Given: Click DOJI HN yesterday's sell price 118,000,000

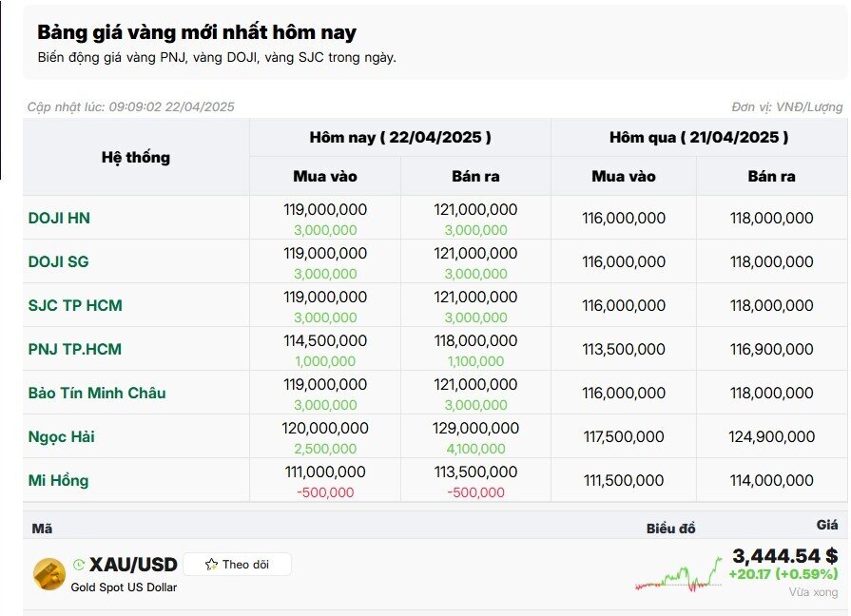Looking at the screenshot, I should (x=772, y=219).
